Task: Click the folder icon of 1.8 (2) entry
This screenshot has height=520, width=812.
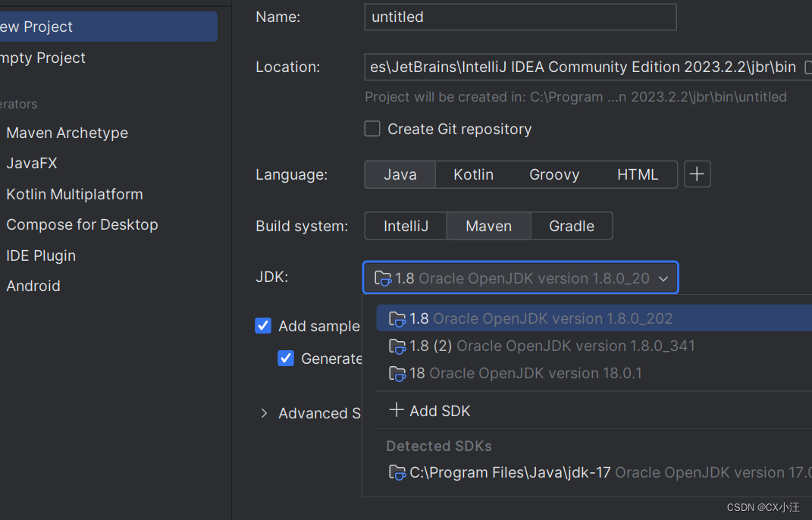Action: [x=397, y=346]
